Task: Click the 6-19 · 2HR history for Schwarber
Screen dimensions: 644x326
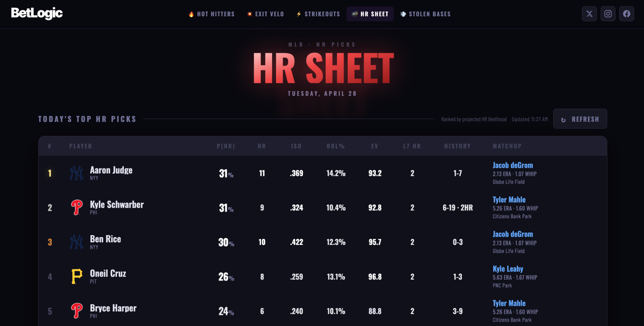Action: coord(458,208)
